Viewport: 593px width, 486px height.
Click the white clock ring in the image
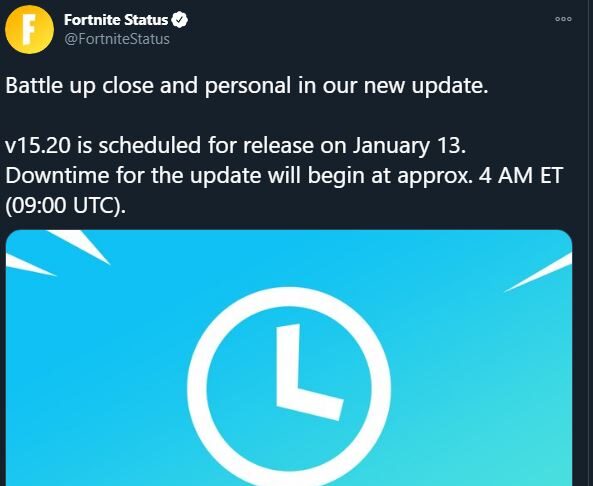pos(289,386)
